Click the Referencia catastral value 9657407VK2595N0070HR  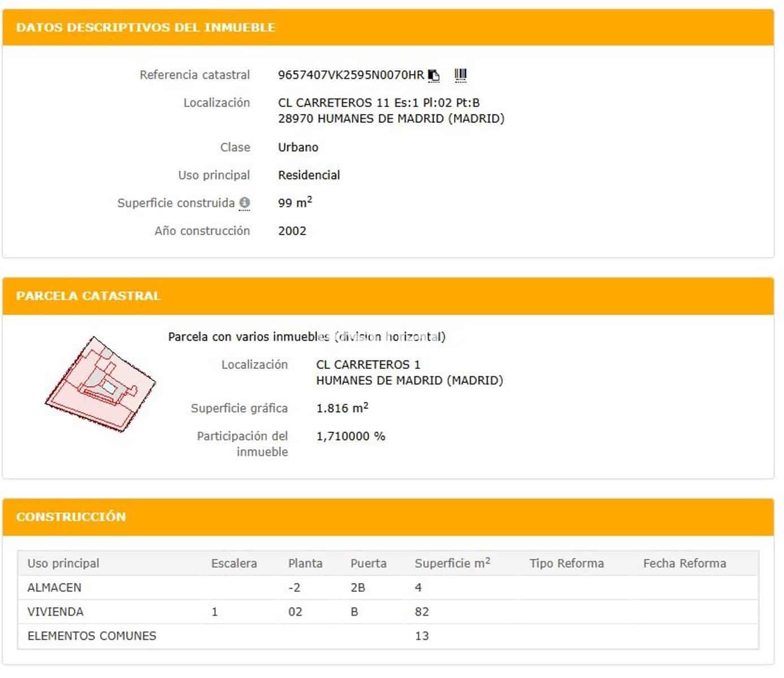point(351,74)
